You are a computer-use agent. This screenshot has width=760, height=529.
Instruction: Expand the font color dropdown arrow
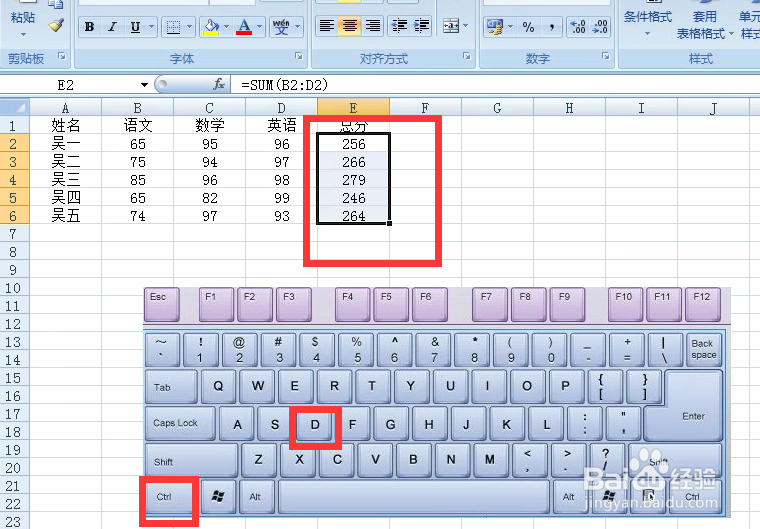(260, 27)
